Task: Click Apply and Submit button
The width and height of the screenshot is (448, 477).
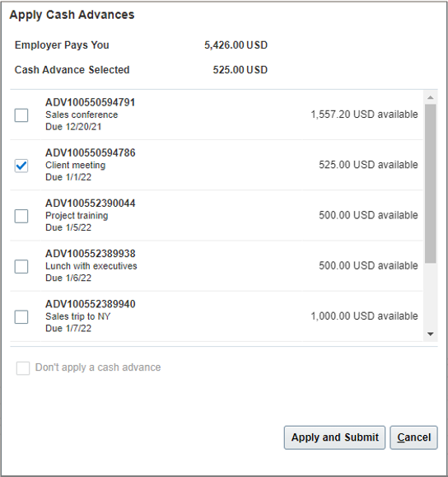Action: click(x=334, y=437)
